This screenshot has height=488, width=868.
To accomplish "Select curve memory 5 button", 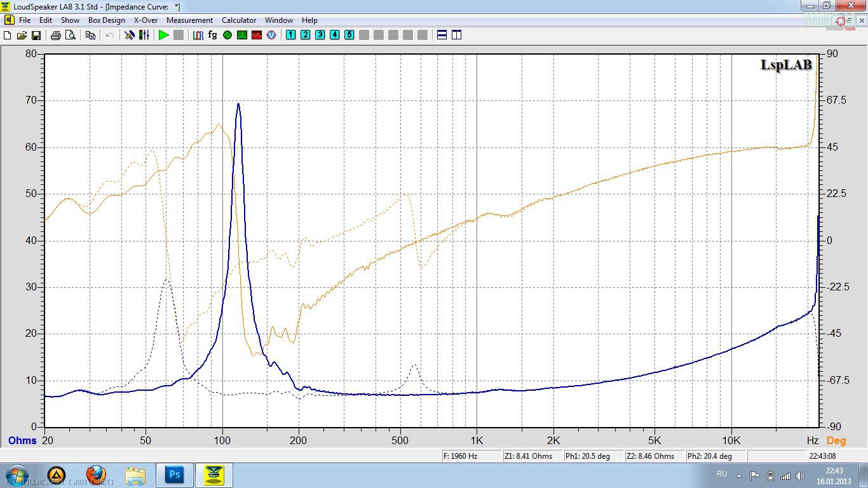I will (x=349, y=35).
